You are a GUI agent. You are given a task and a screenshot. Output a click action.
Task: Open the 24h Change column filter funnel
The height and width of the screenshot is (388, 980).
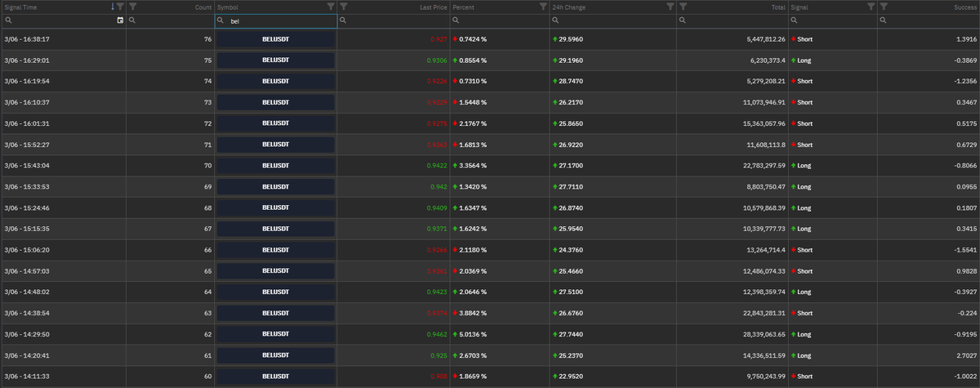[x=670, y=7]
